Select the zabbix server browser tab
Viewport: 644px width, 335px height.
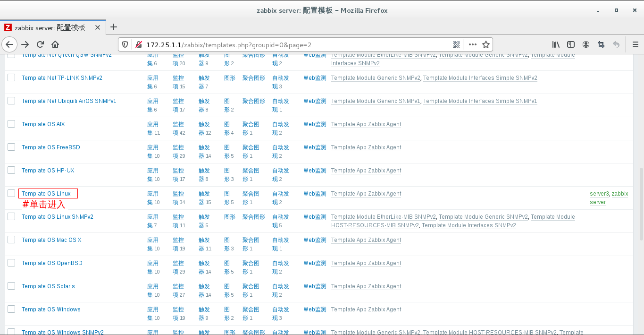pyautogui.click(x=53, y=27)
